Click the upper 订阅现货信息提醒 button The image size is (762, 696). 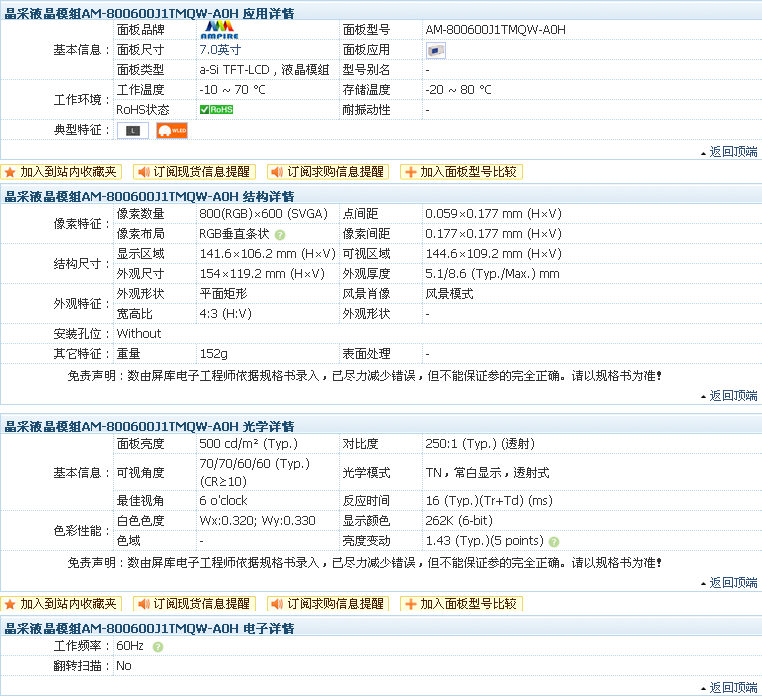click(194, 172)
